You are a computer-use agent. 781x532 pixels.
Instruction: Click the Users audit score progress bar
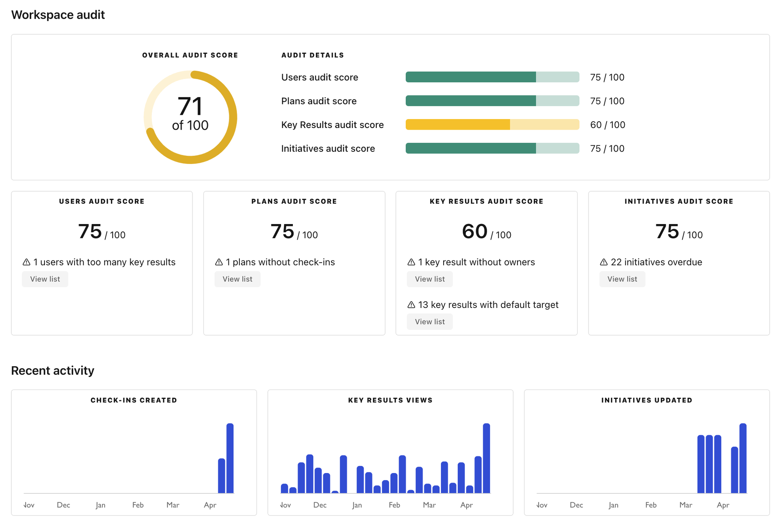click(492, 77)
